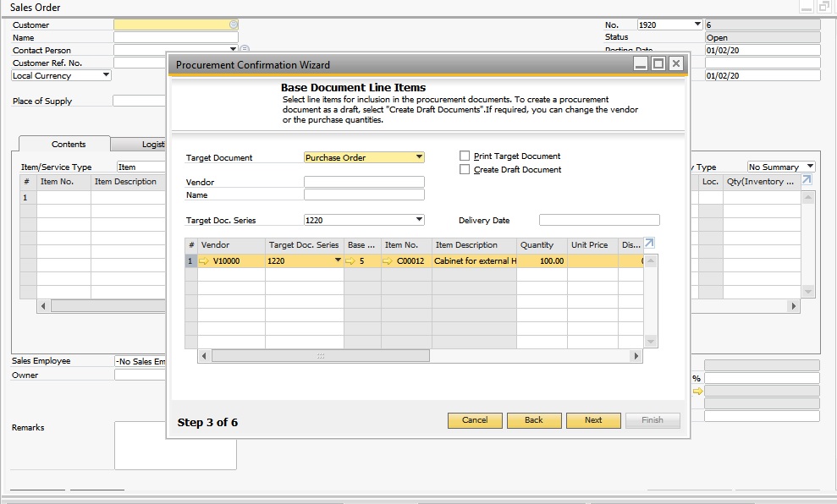Click Next to continue the wizard
Screen dimensions: 837x504
[x=593, y=420]
